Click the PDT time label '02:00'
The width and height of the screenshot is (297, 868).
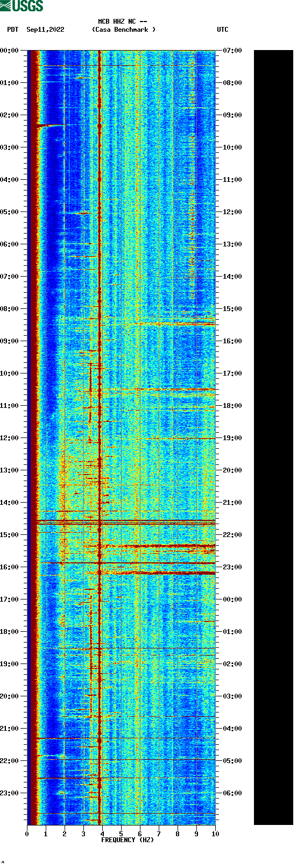click(x=10, y=115)
